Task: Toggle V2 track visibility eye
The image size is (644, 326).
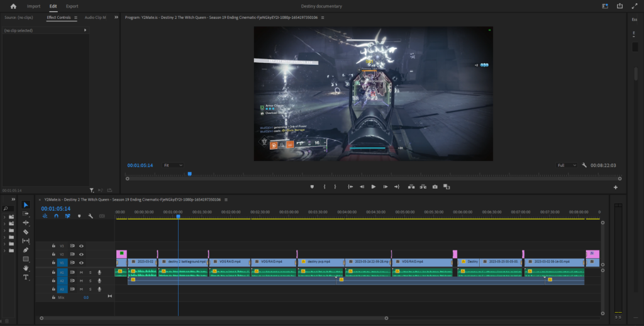Action: (81, 254)
